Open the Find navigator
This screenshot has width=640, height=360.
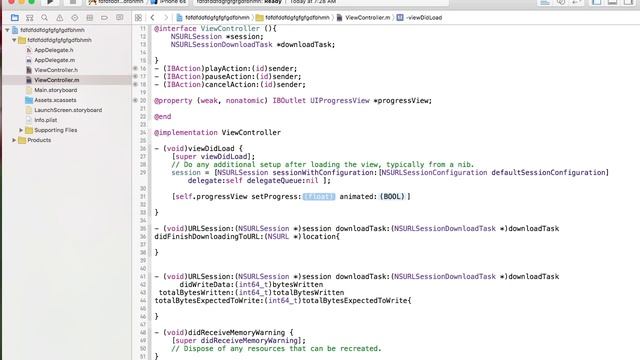[44, 18]
